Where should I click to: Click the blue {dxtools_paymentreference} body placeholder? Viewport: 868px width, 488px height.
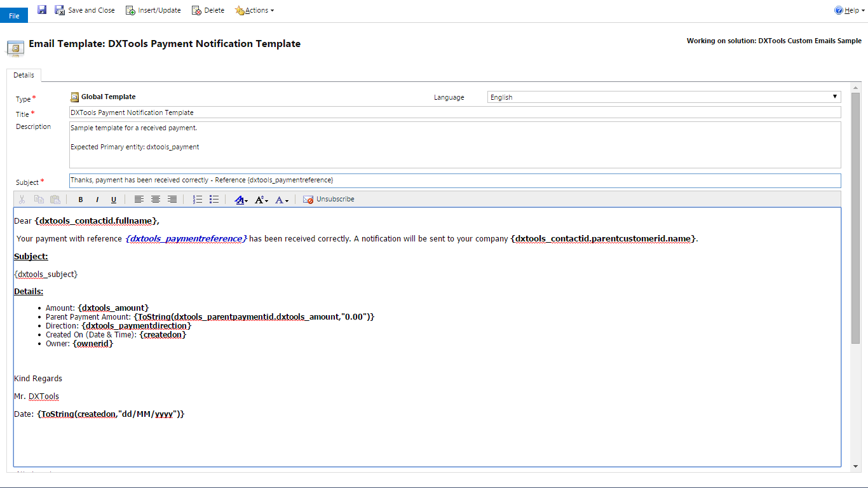[186, 239]
